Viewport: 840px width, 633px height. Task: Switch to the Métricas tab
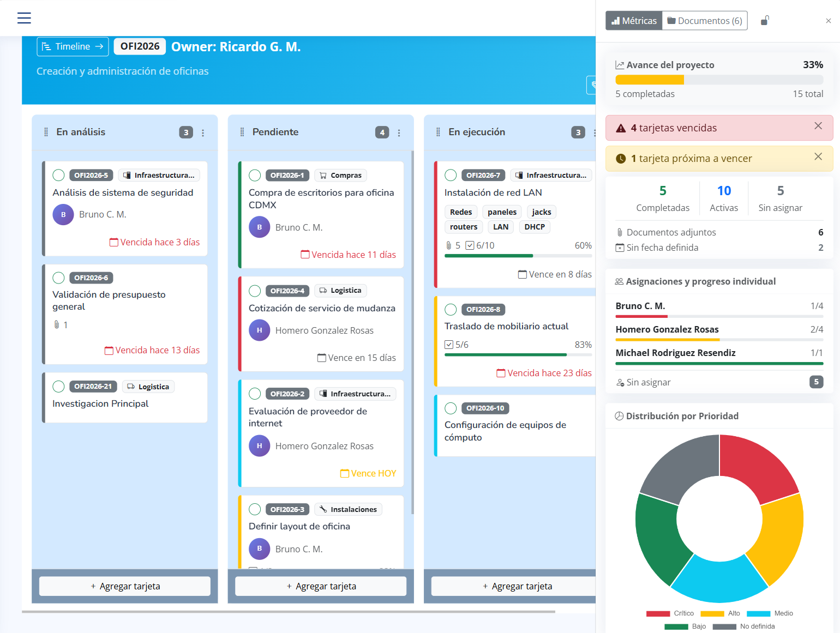[634, 21]
